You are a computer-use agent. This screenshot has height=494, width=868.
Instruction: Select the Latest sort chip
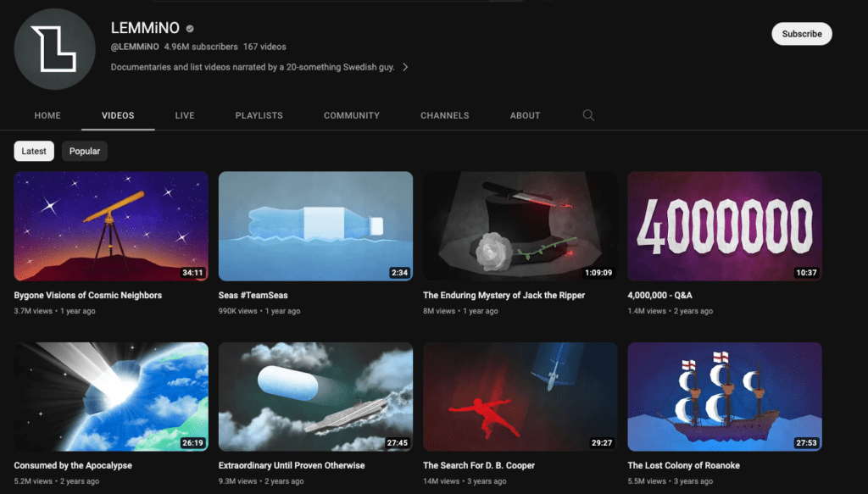(x=34, y=151)
